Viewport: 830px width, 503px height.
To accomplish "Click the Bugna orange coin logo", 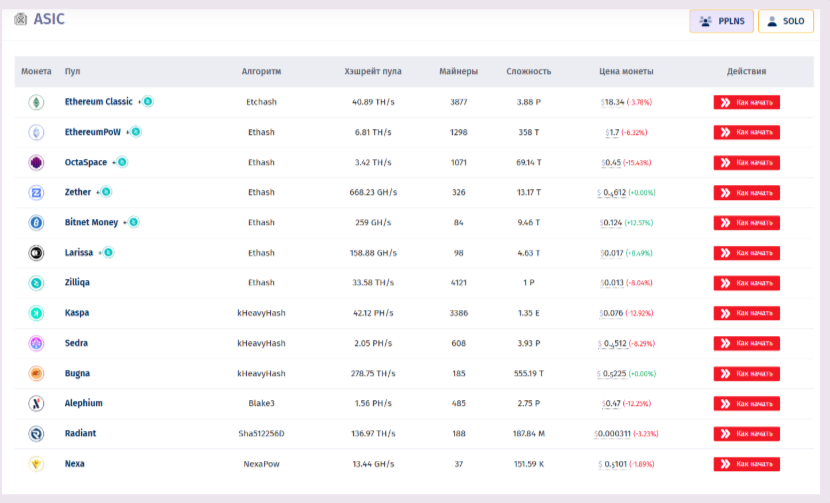I will pyautogui.click(x=36, y=374).
